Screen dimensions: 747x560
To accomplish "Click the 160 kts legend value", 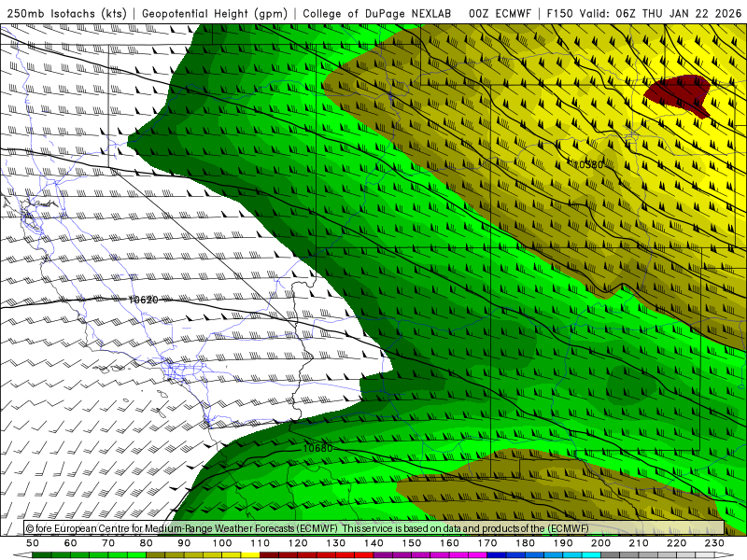I will click(449, 543).
